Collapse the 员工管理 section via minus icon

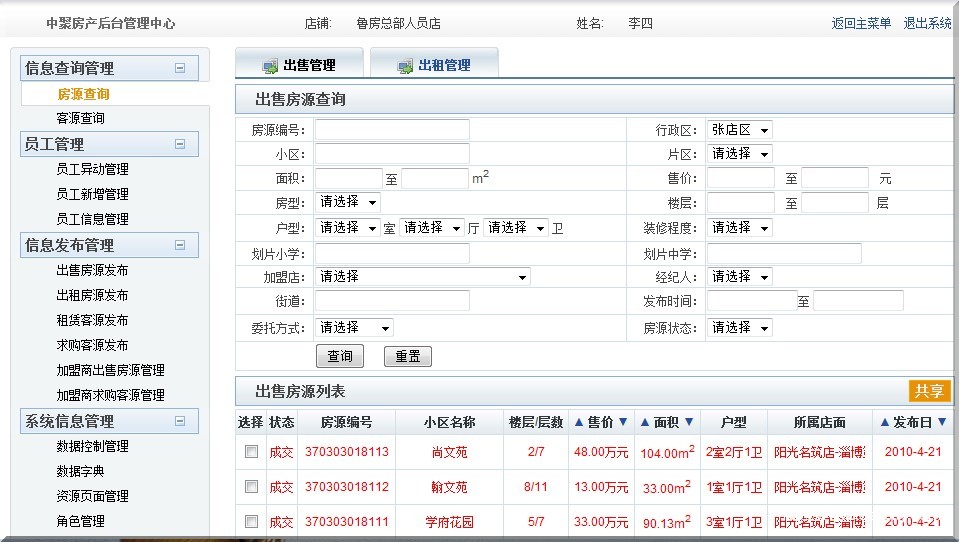click(180, 144)
